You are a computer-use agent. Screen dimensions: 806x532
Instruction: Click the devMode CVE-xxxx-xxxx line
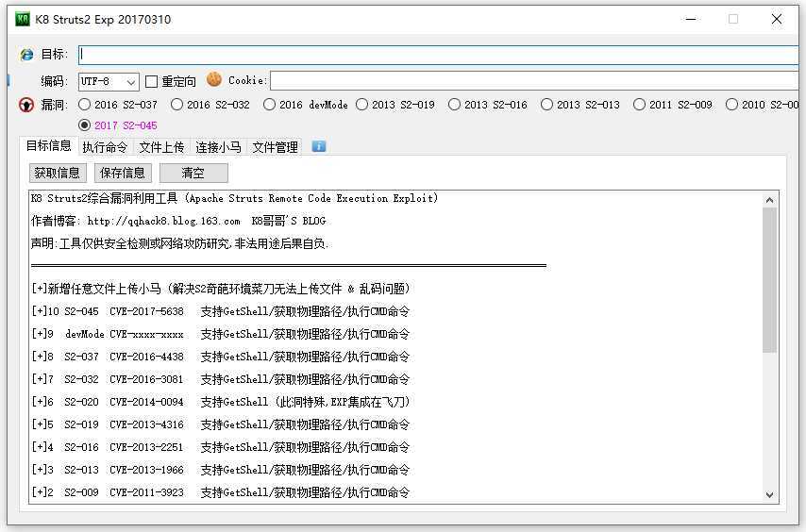click(x=221, y=334)
